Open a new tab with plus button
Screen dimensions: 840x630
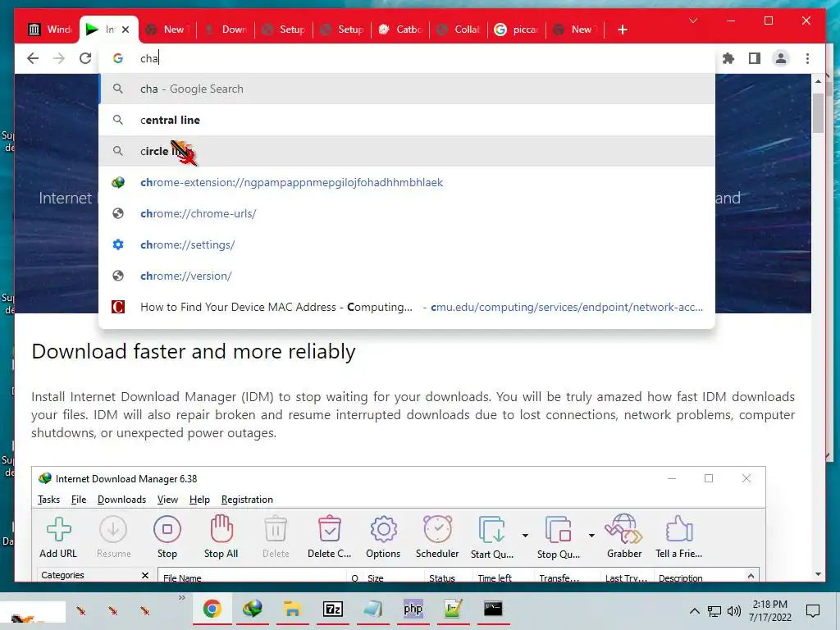pos(622,30)
